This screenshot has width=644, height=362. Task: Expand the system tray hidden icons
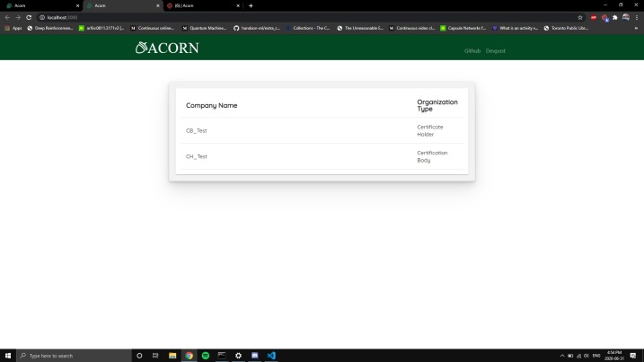pyautogui.click(x=562, y=356)
